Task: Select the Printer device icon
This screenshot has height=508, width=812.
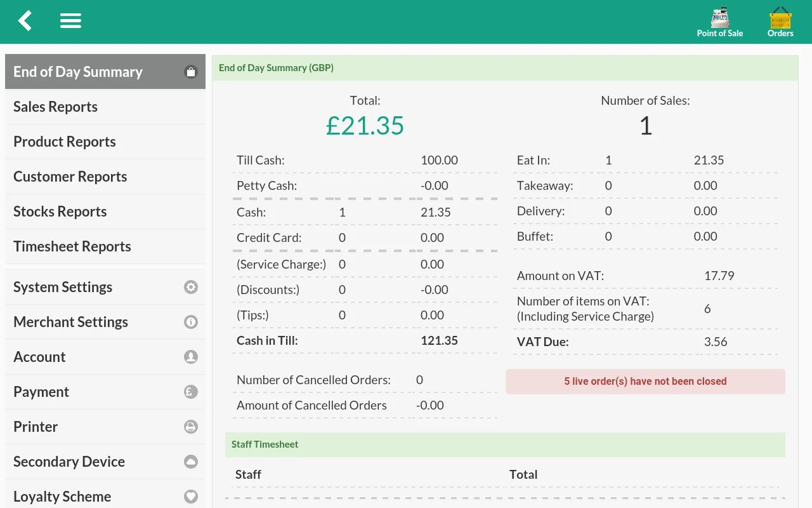Action: point(191,427)
